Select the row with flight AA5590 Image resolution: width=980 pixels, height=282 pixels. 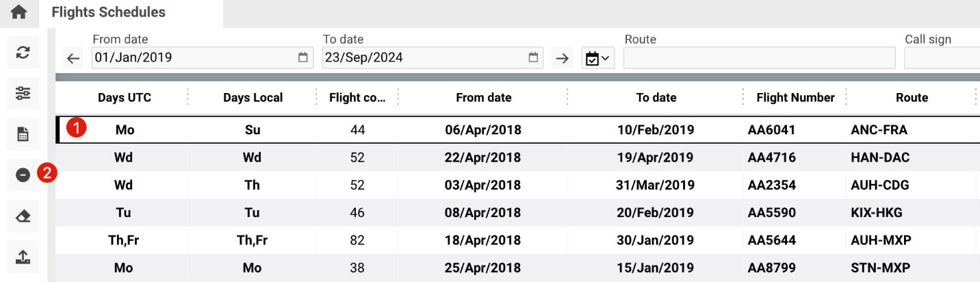(x=484, y=213)
